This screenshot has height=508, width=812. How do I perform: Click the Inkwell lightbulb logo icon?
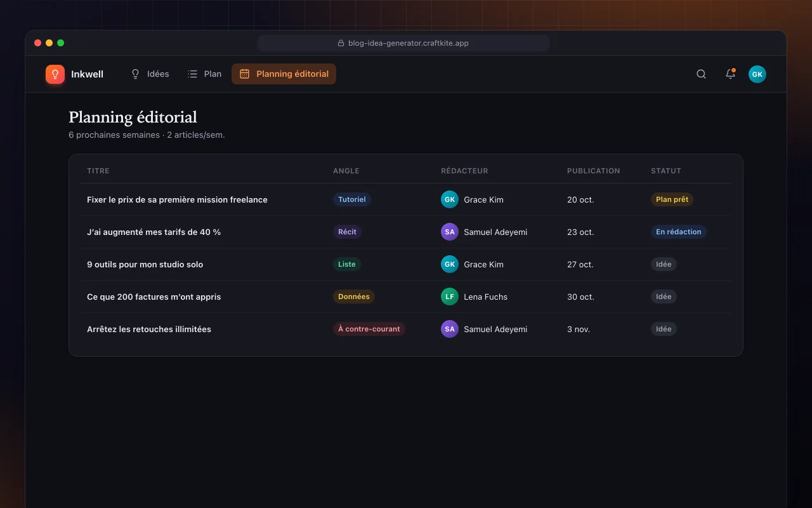[x=55, y=74]
